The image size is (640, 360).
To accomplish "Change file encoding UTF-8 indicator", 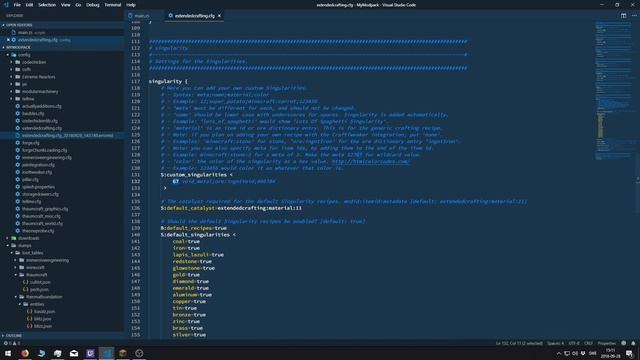I will tap(574, 343).
